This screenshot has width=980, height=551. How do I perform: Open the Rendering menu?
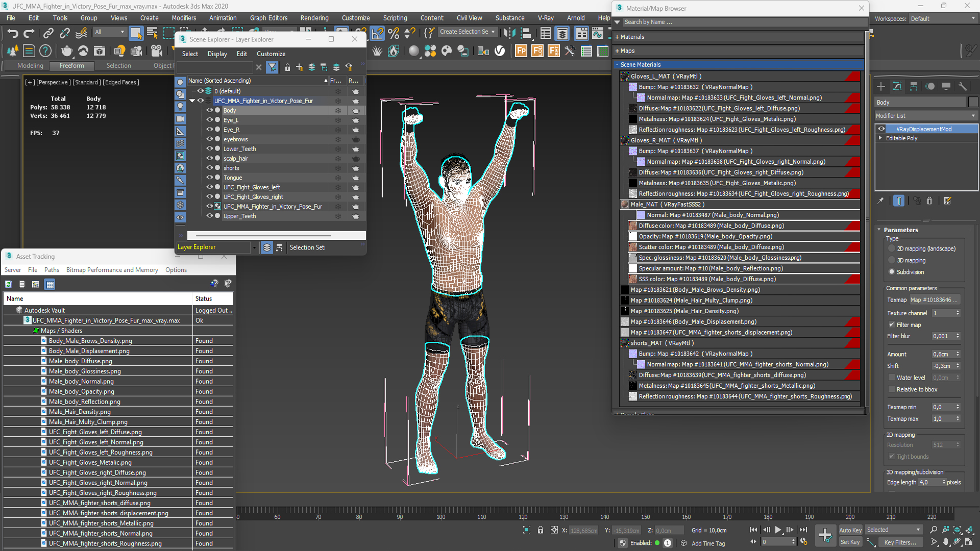(x=314, y=18)
